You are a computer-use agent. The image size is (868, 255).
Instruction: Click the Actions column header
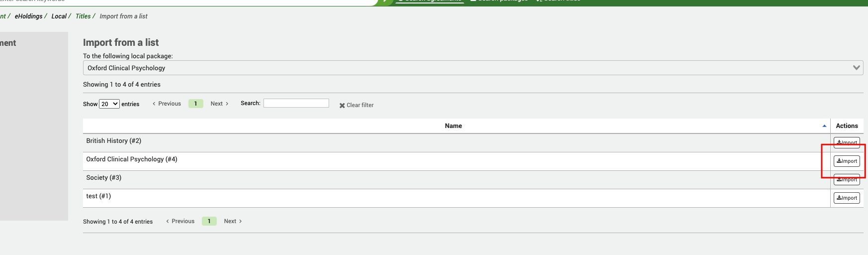pyautogui.click(x=847, y=126)
